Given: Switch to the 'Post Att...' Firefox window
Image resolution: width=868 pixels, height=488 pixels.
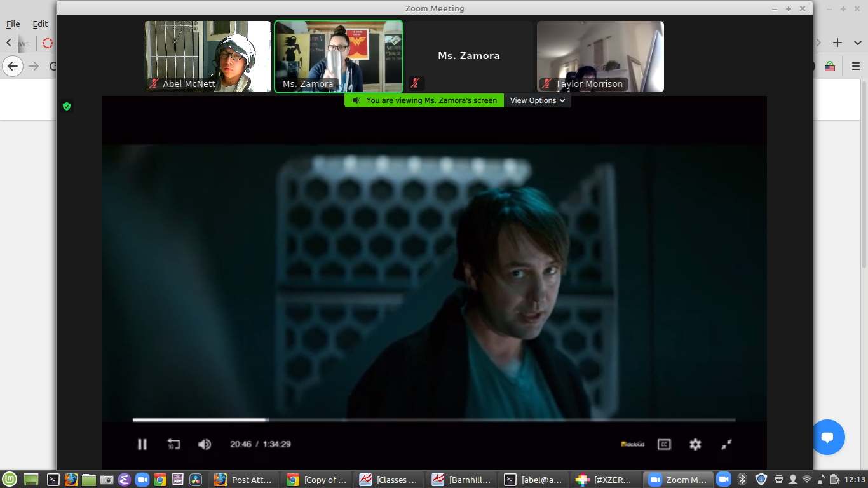Looking at the screenshot, I should pos(245,480).
